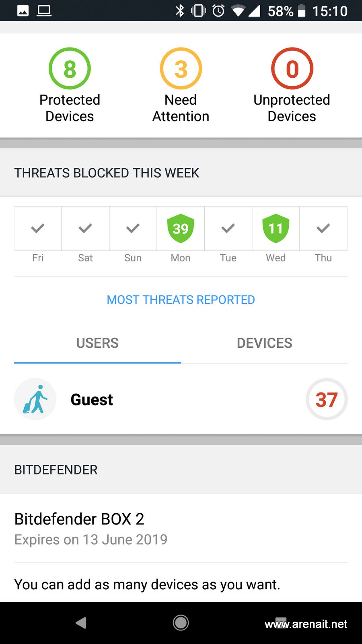Select Wednesday's green shield showing 11 threats
The width and height of the screenshot is (362, 644).
(276, 228)
